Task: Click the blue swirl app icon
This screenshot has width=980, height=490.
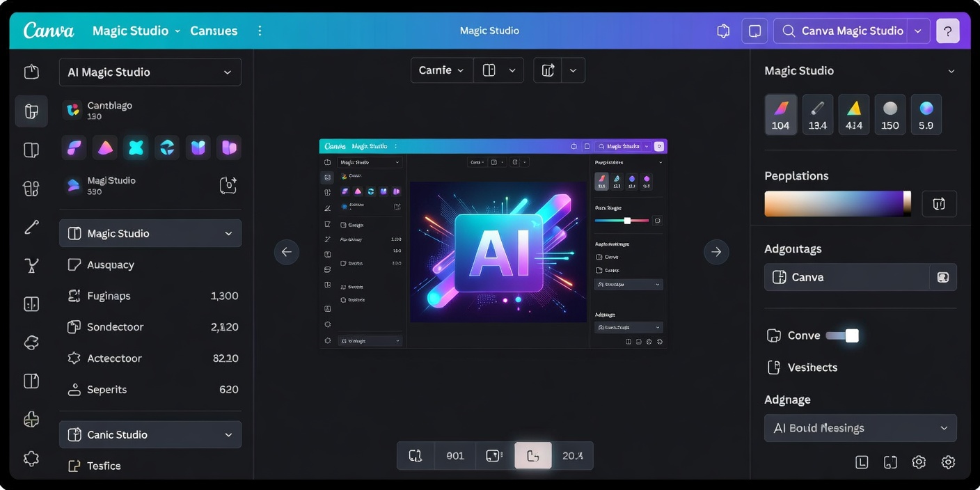Action: click(167, 148)
